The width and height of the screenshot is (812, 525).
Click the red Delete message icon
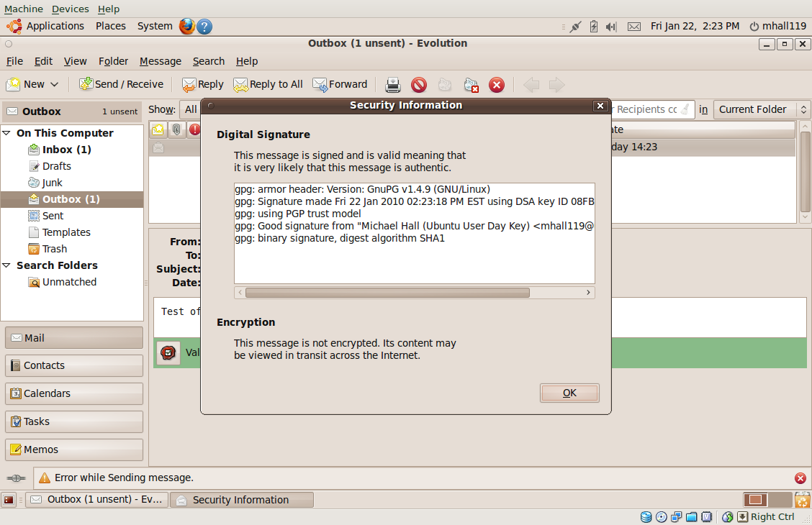coord(497,85)
